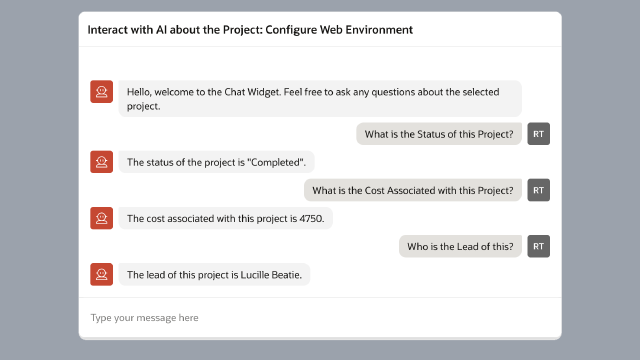Viewport: 640px width, 360px height.
Task: Click "What is the Cost Associated" question bubble
Action: coord(413,190)
